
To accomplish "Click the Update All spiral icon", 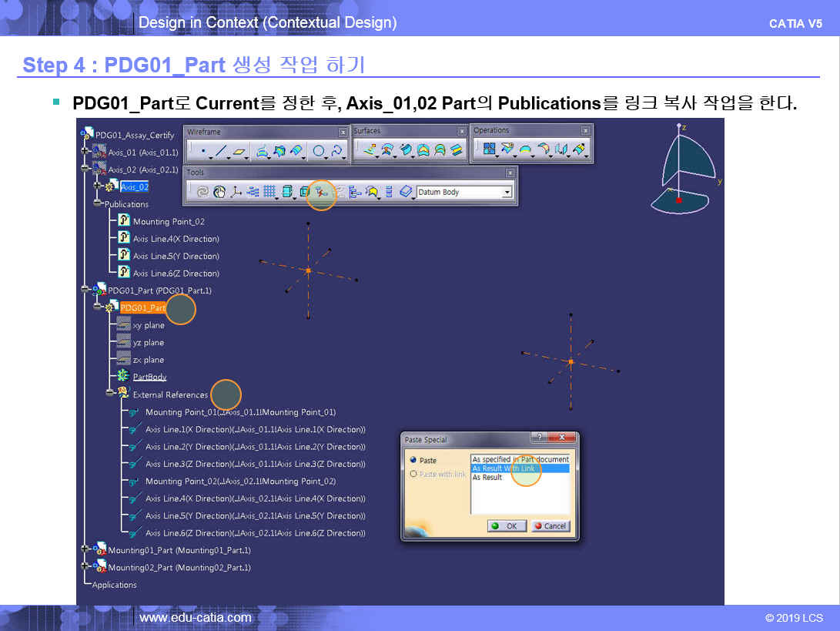I will 202,193.
